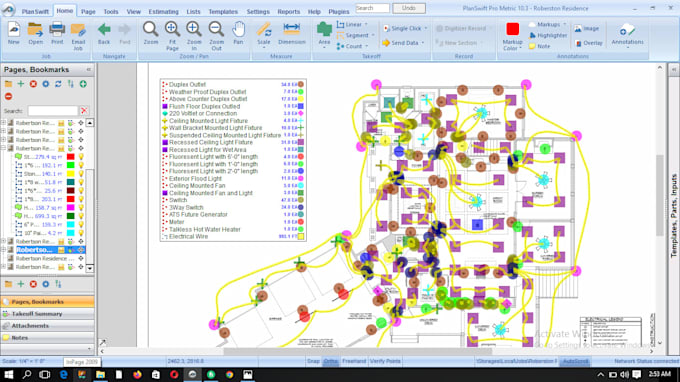
Task: Toggle lightbulb for the 192.1 m item
Action: pos(81,165)
